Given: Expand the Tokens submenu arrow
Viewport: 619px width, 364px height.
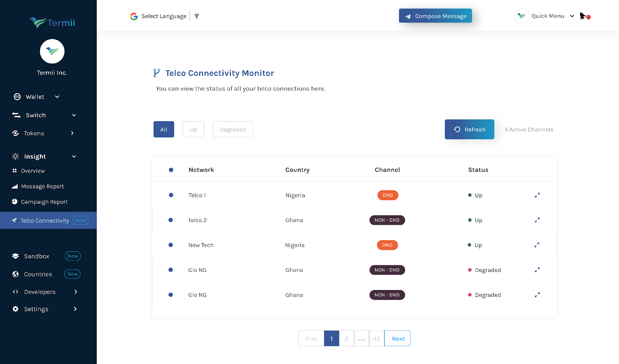Looking at the screenshot, I should tap(72, 133).
